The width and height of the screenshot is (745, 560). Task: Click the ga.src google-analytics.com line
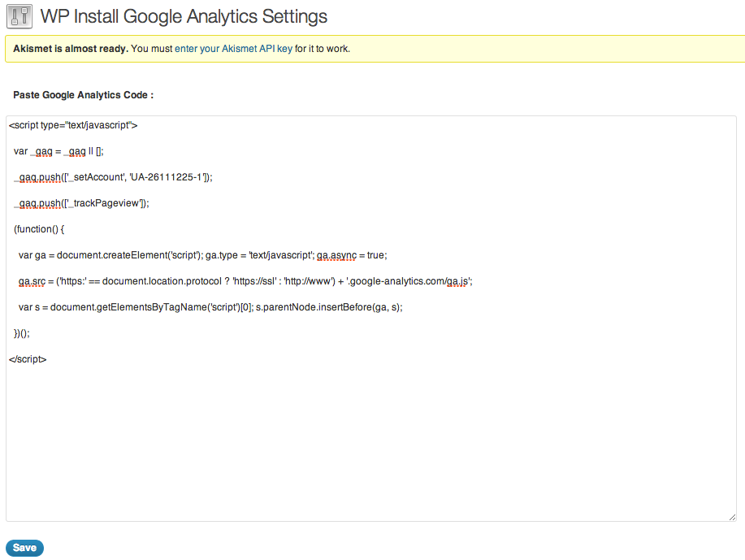pyautogui.click(x=245, y=281)
